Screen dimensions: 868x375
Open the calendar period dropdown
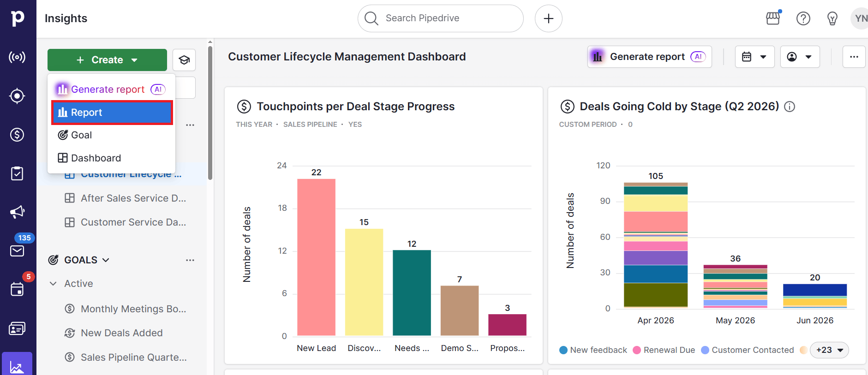pyautogui.click(x=754, y=57)
